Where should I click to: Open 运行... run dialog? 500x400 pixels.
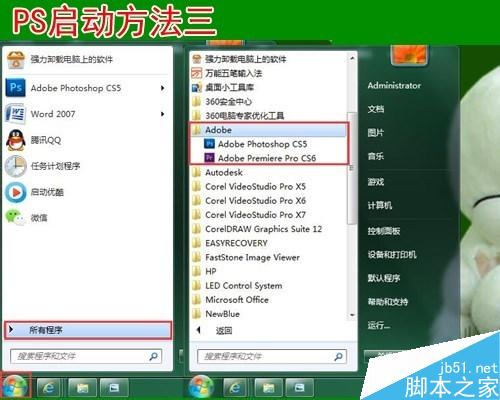coord(379,325)
